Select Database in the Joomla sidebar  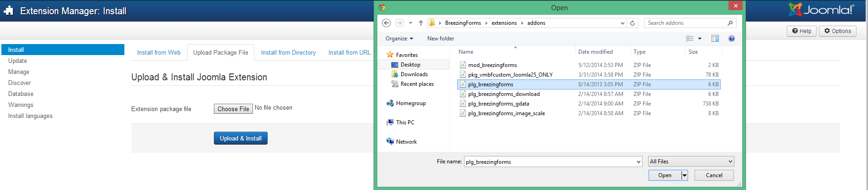coord(21,94)
